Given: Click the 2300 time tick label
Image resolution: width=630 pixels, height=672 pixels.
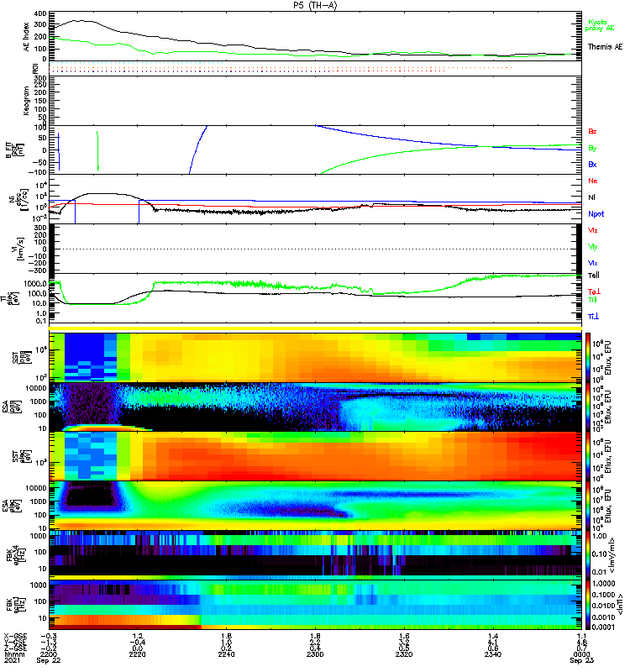Looking at the screenshot, I should point(315,654).
